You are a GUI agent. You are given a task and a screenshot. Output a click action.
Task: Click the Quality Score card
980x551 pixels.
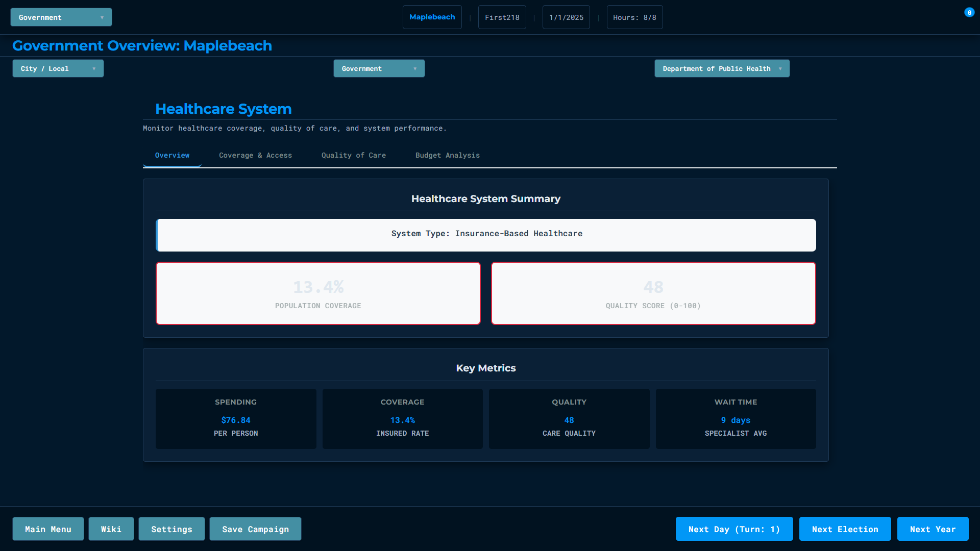(653, 293)
